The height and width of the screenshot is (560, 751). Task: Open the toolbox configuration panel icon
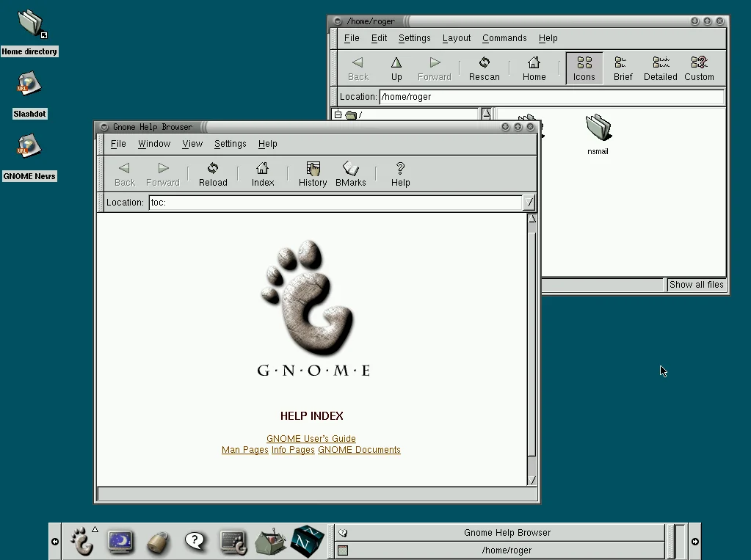click(x=270, y=542)
